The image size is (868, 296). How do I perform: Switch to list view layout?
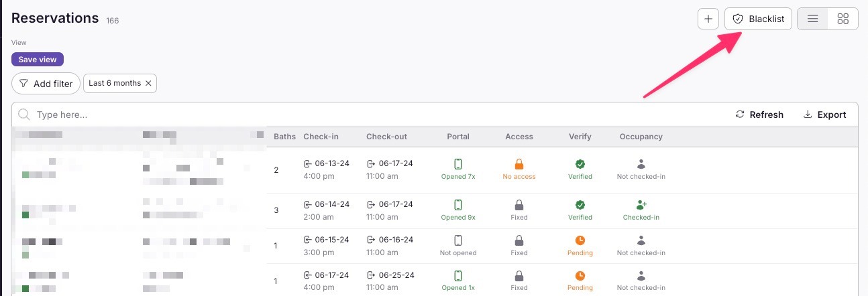[x=812, y=19]
